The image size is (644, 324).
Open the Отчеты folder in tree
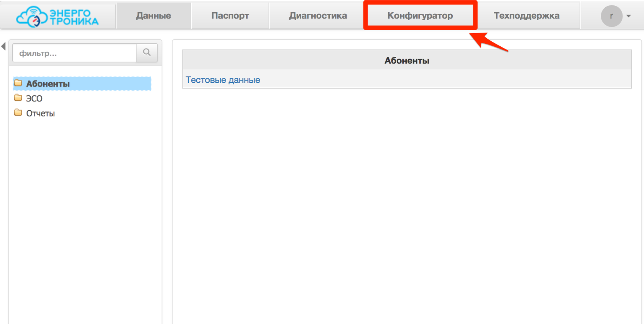(40, 113)
